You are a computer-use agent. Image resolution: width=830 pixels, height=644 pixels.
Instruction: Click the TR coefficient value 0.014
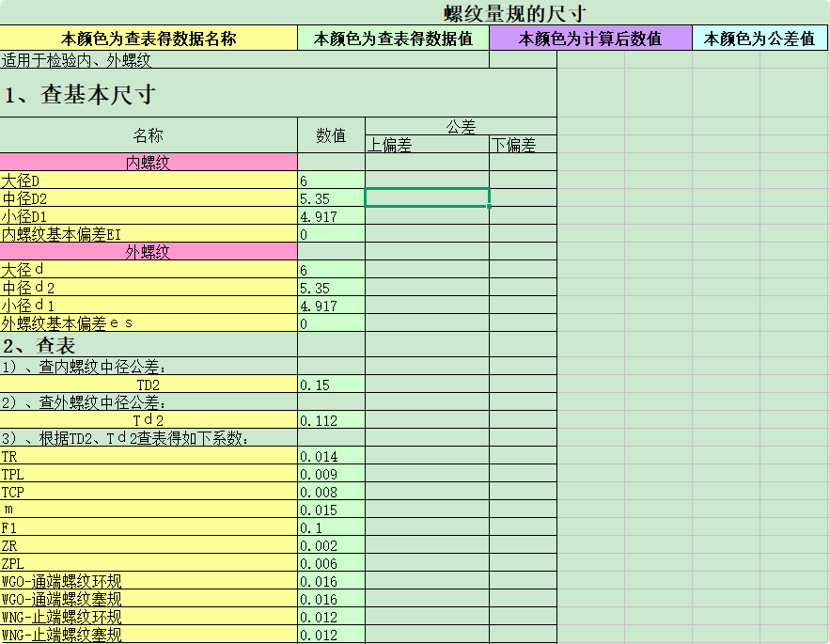331,456
